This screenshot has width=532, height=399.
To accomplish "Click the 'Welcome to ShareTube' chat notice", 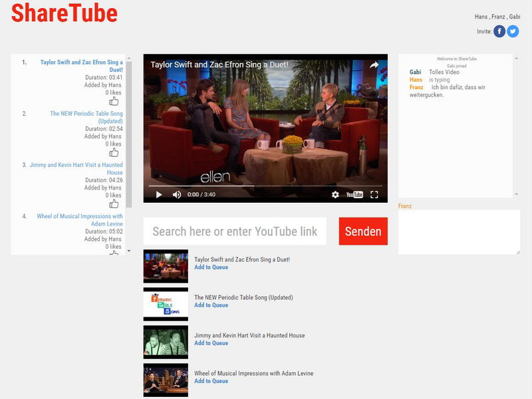I will click(x=457, y=59).
